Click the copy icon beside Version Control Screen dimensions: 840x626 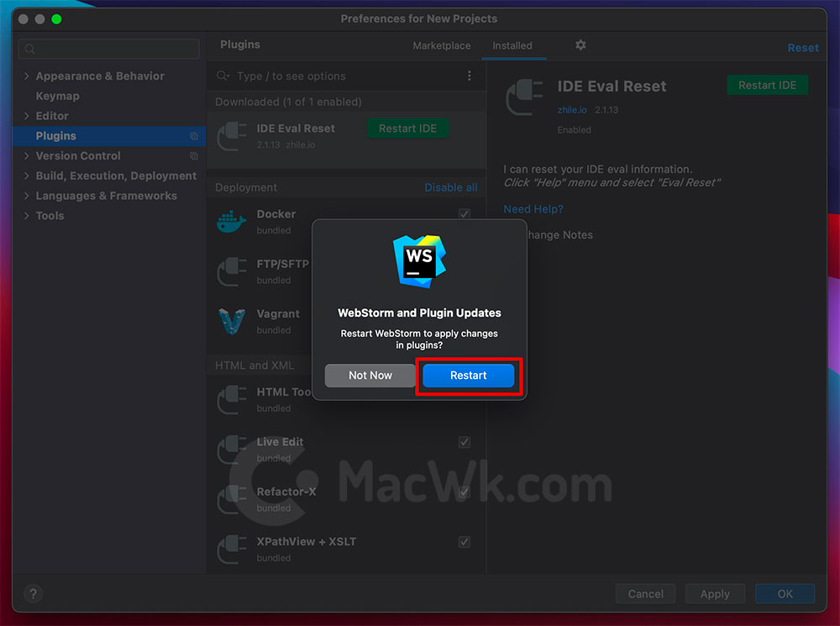click(x=194, y=156)
